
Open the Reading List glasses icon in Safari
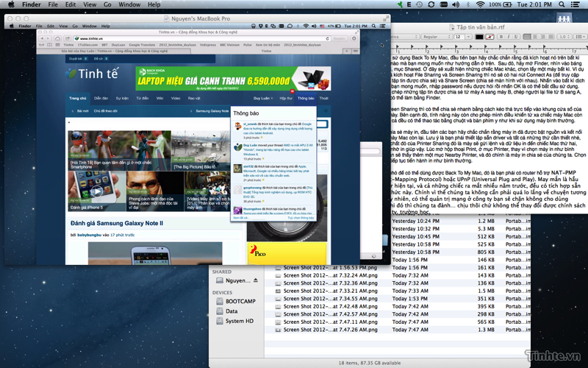point(42,45)
